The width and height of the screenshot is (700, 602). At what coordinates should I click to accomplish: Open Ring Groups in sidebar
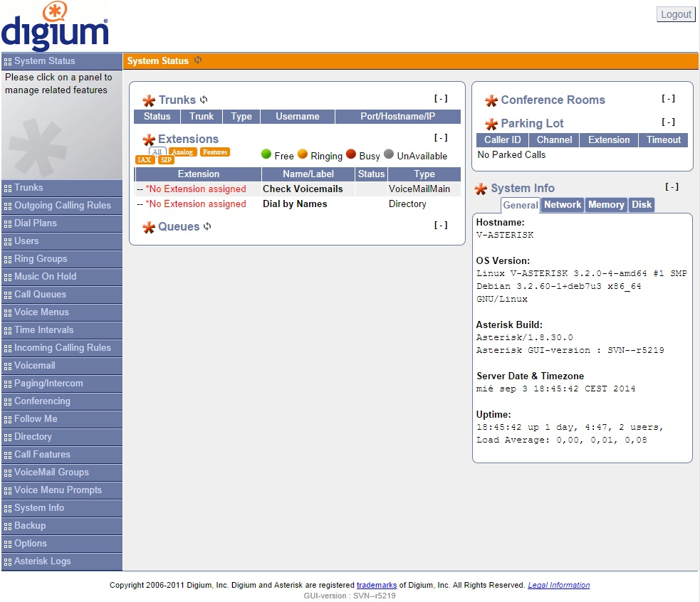[62, 259]
